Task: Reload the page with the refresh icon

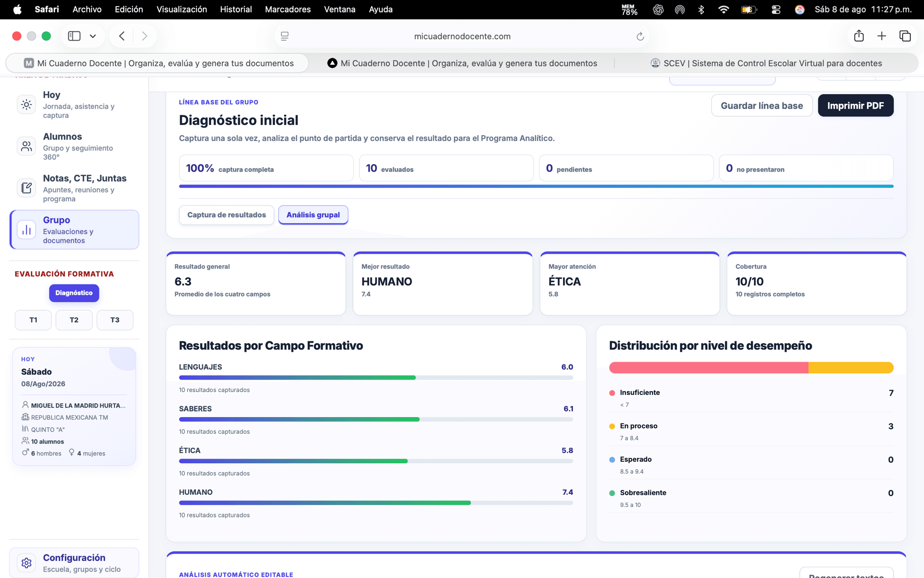Action: (x=640, y=36)
